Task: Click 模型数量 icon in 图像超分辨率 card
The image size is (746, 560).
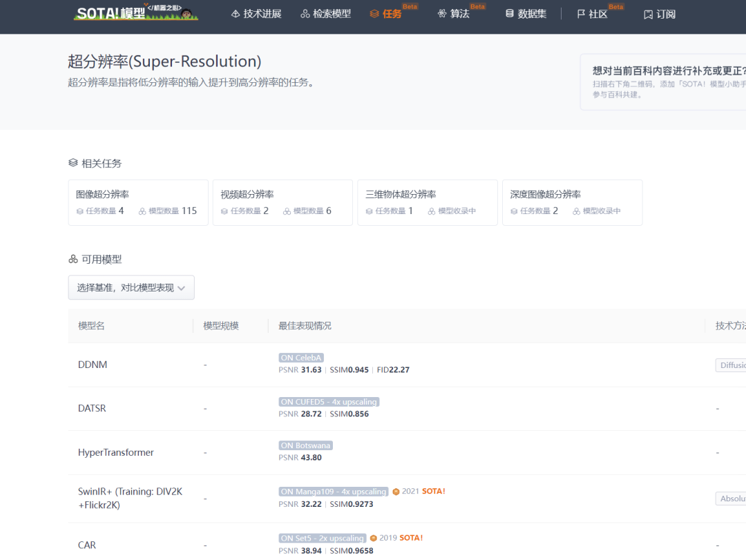Action: point(142,211)
